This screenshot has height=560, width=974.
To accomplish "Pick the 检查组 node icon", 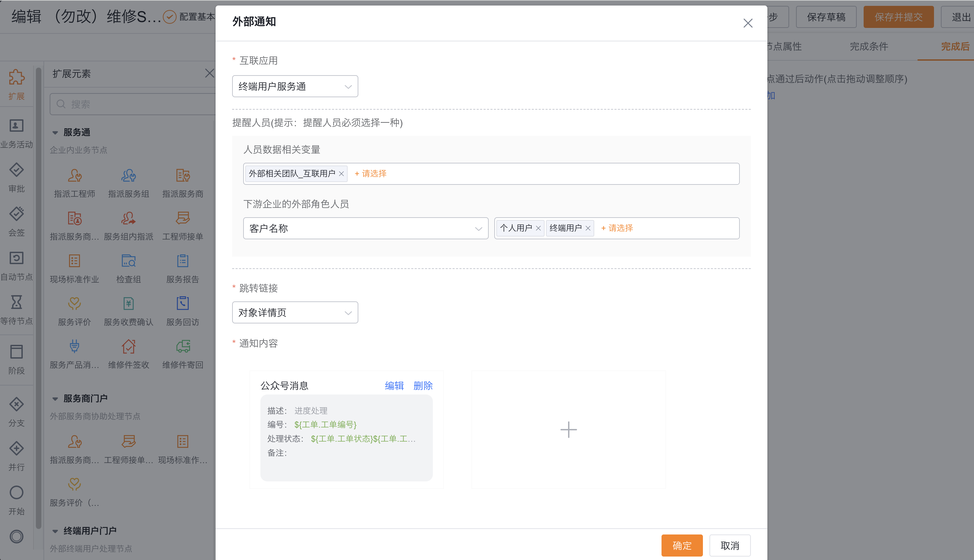I will pyautogui.click(x=129, y=261).
